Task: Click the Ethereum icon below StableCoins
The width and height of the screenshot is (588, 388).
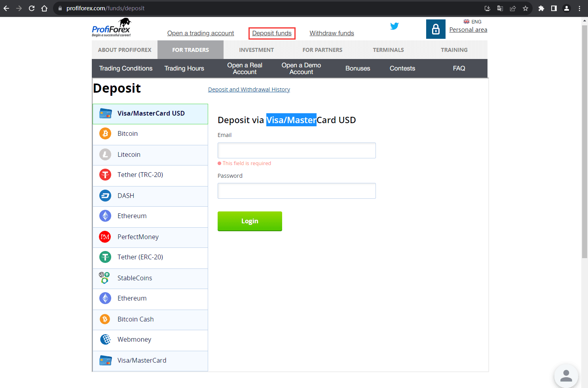Action: (105, 298)
